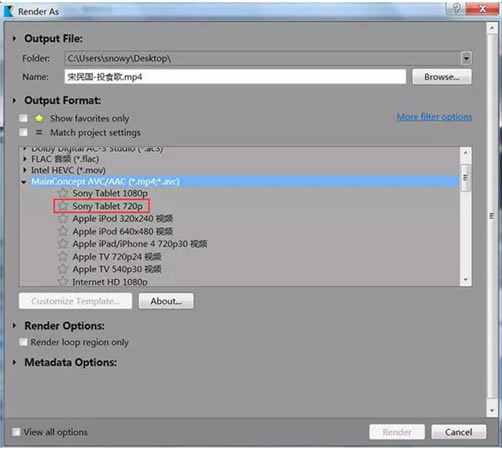
Task: Click the About... button
Action: (166, 301)
